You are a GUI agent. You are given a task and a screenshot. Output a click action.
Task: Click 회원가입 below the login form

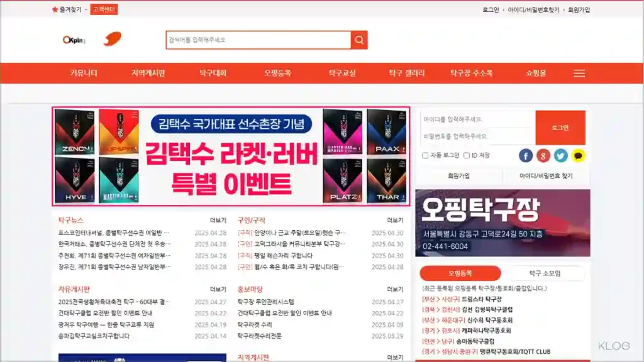458,176
